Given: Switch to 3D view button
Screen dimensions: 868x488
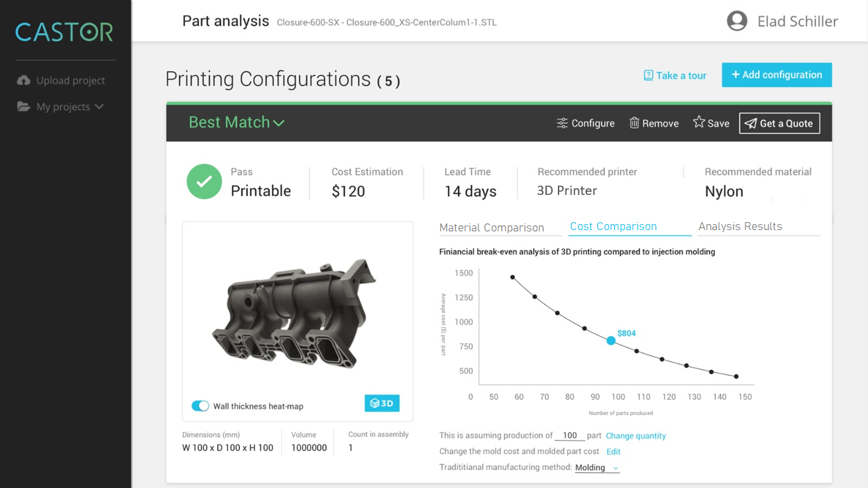Looking at the screenshot, I should 382,403.
